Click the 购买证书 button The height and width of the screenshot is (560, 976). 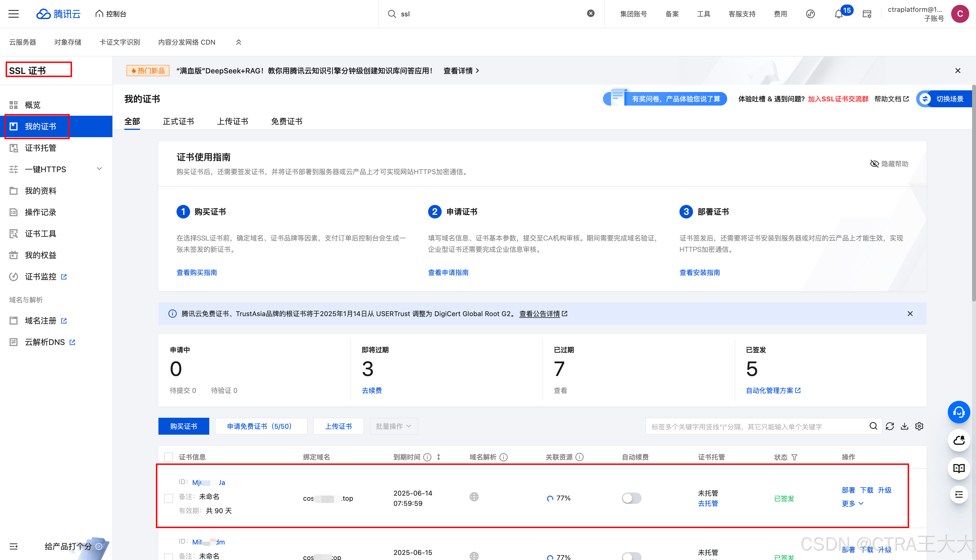(x=184, y=426)
